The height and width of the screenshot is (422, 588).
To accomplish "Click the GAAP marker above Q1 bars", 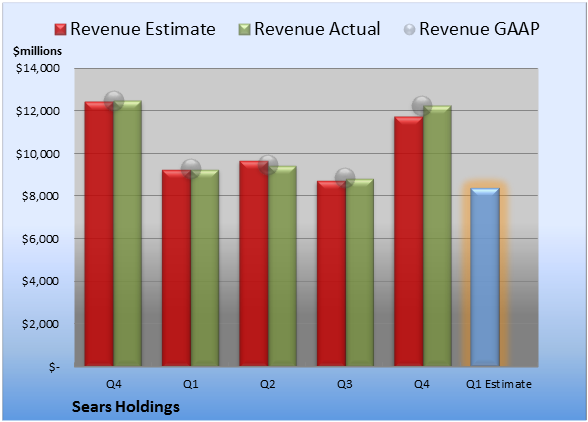I will click(x=191, y=169).
